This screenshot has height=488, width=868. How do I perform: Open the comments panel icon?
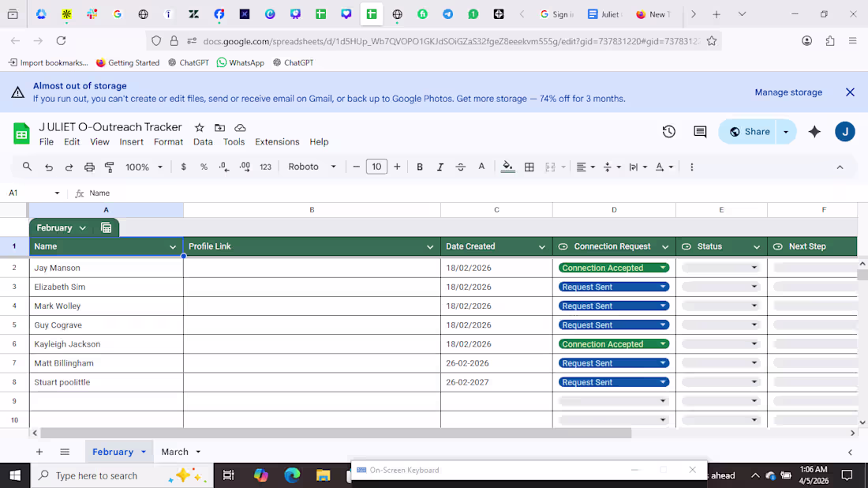pos(700,132)
